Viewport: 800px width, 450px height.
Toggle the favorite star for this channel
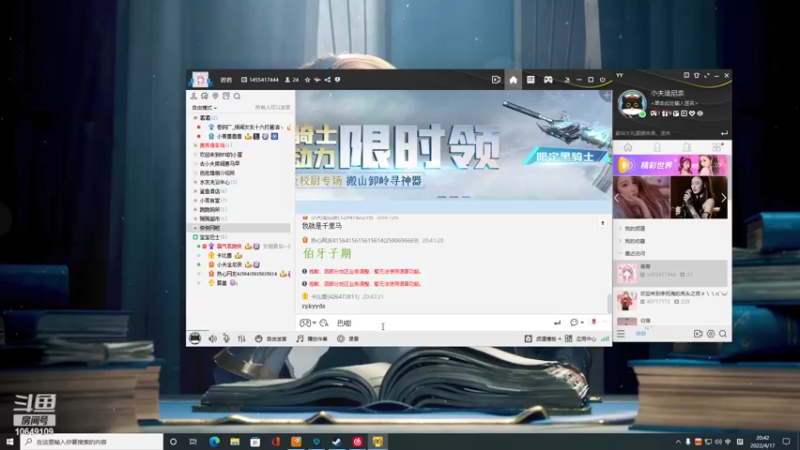click(x=307, y=80)
